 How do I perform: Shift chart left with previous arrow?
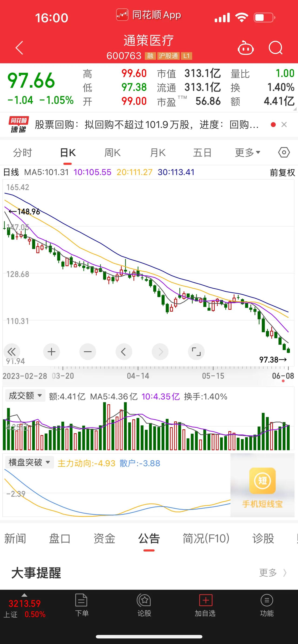(x=124, y=352)
